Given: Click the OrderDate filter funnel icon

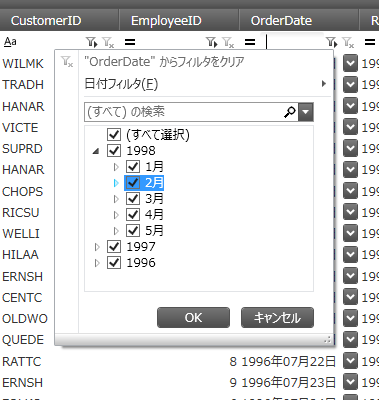Looking at the screenshot, I should 331,42.
